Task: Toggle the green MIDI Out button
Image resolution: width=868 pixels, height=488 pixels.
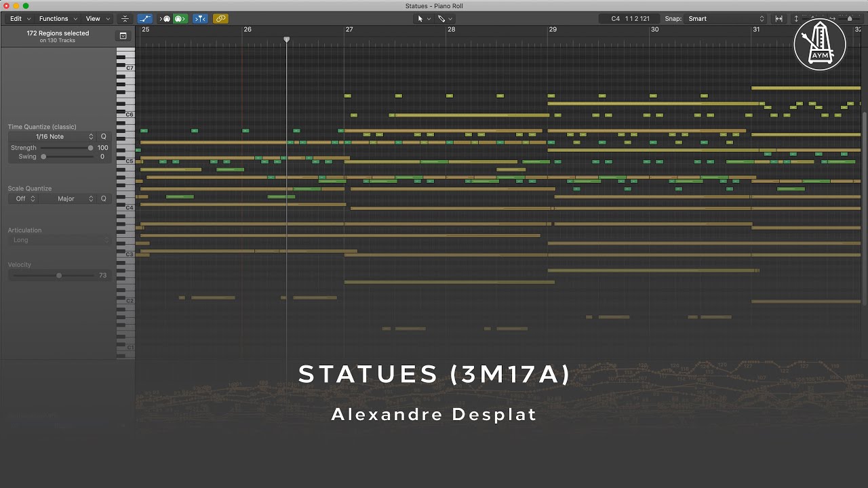Action: [x=180, y=19]
